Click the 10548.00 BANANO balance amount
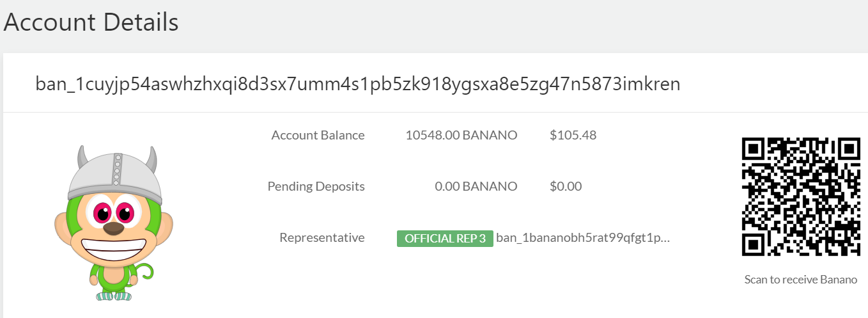The image size is (868, 318). 461,135
